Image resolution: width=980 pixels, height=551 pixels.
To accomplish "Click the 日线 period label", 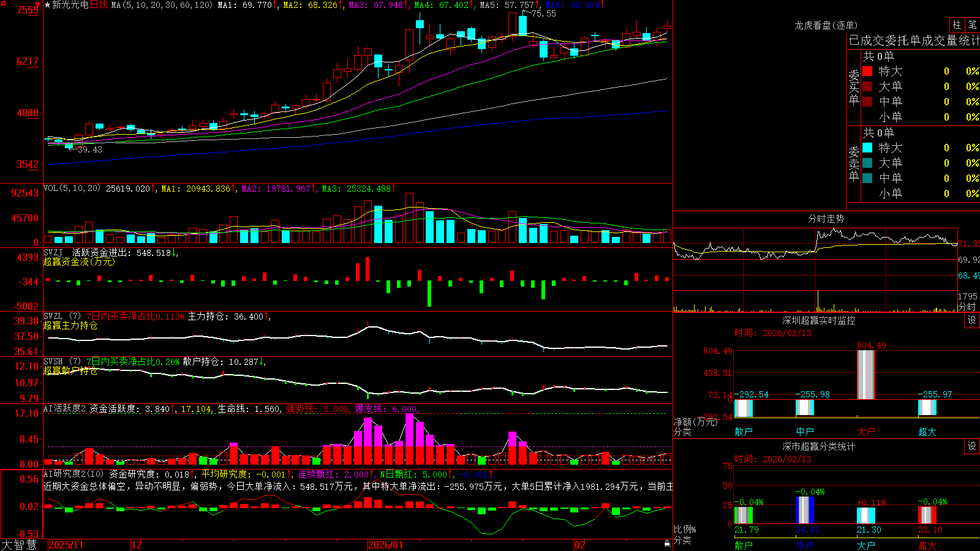I will pyautogui.click(x=99, y=5).
